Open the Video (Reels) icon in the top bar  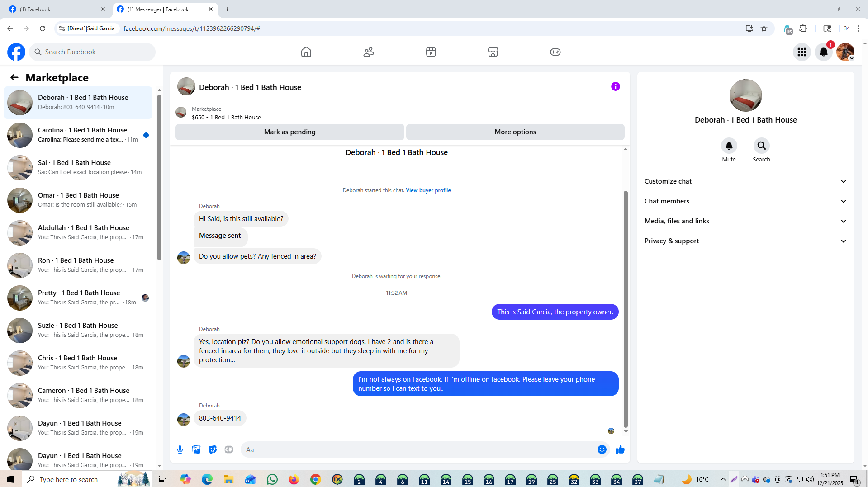tap(431, 52)
